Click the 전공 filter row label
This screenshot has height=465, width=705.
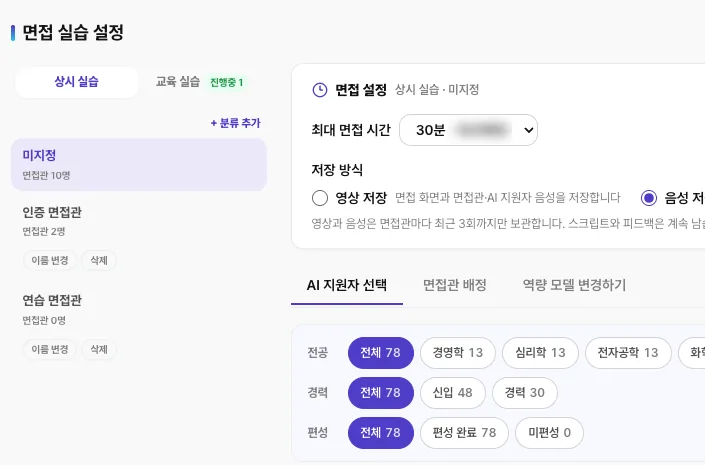pyautogui.click(x=317, y=353)
